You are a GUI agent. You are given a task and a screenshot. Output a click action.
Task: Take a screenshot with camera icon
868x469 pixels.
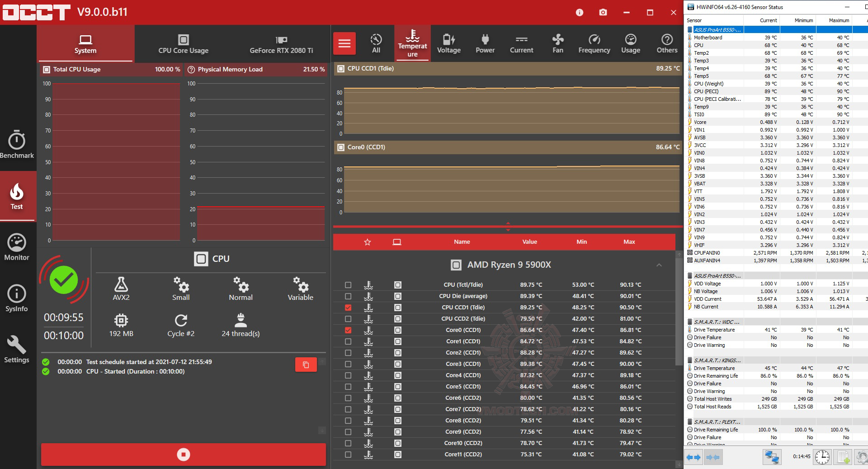click(603, 12)
